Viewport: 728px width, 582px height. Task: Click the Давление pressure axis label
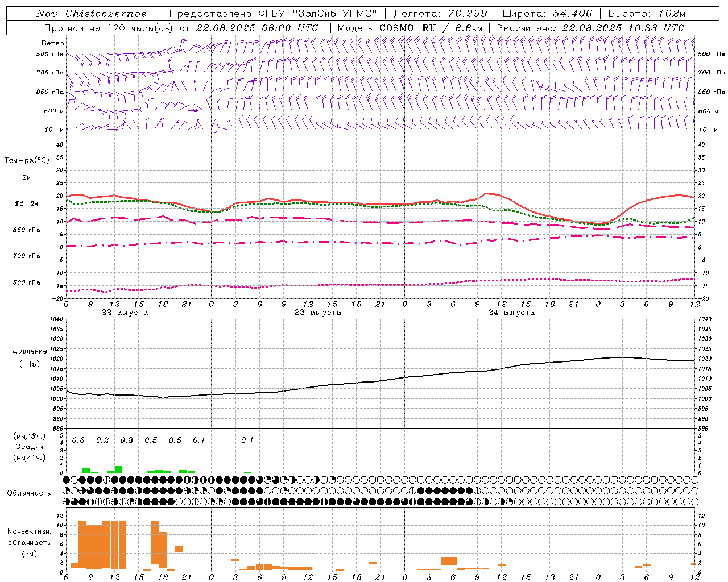point(30,351)
